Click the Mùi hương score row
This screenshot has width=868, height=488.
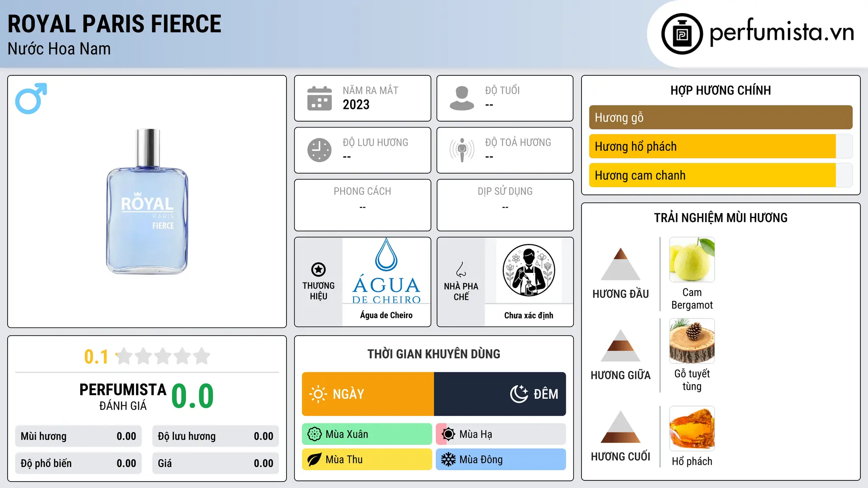78,436
